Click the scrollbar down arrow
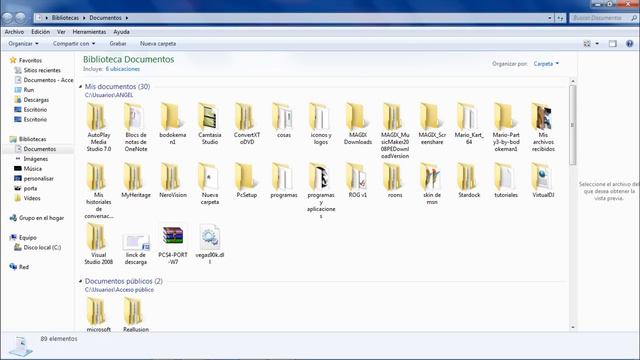This screenshot has width=640, height=360. (x=572, y=327)
